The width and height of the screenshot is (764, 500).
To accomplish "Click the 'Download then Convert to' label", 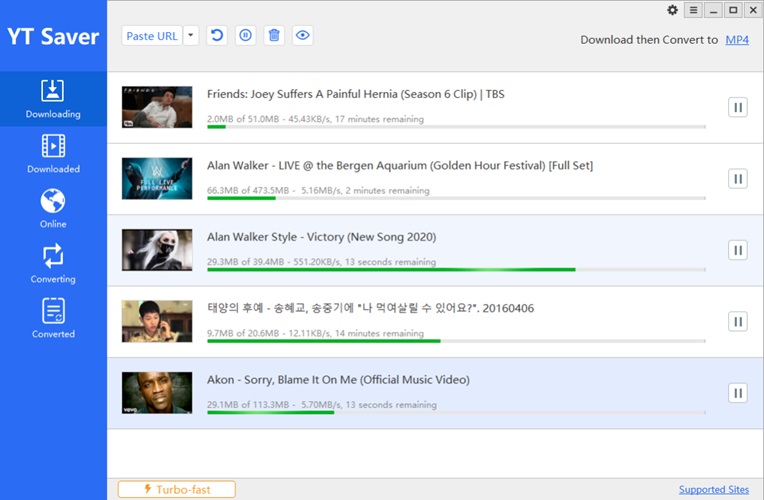I will (x=649, y=40).
